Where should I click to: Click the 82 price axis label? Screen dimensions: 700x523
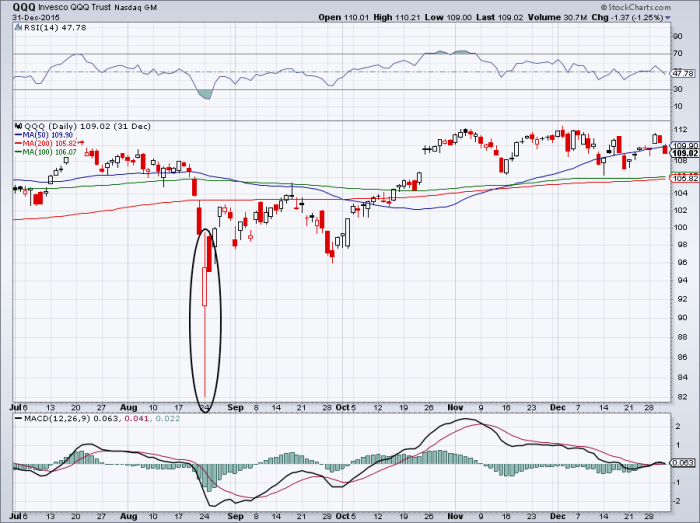click(682, 397)
